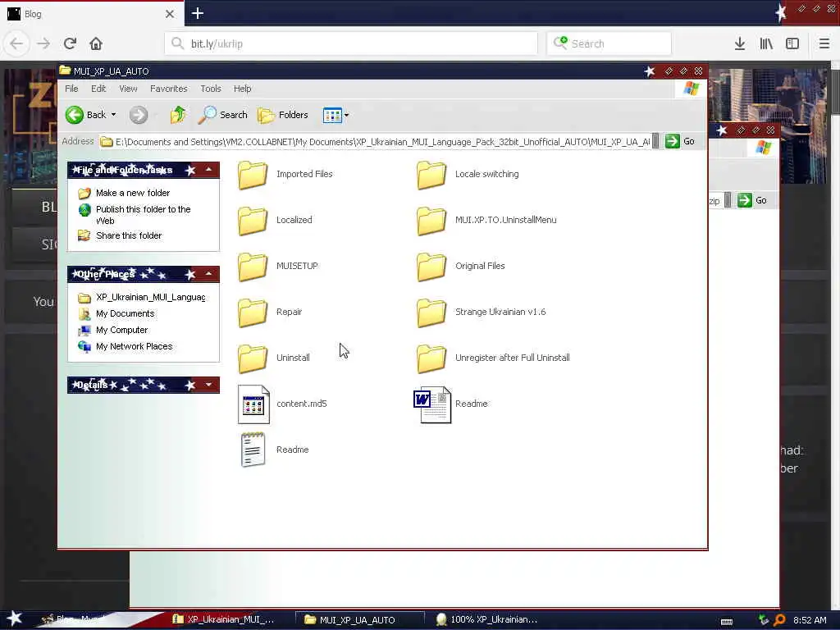This screenshot has width=840, height=630.
Task: Open Back button history dropdown arrow
Action: (113, 115)
